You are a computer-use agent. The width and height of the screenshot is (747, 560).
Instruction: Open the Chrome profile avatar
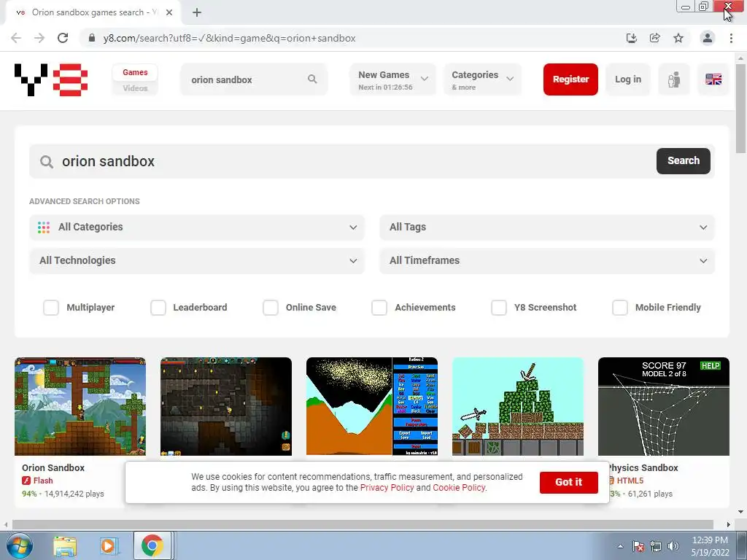tap(708, 38)
